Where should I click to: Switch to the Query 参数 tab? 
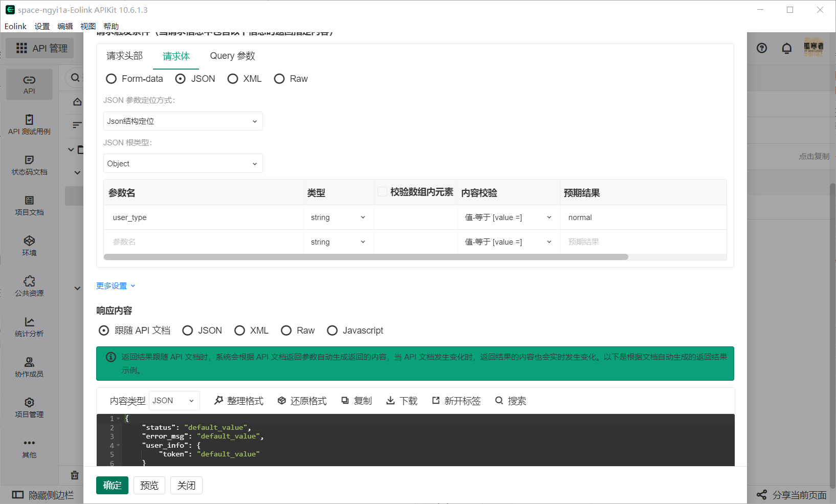tap(232, 56)
